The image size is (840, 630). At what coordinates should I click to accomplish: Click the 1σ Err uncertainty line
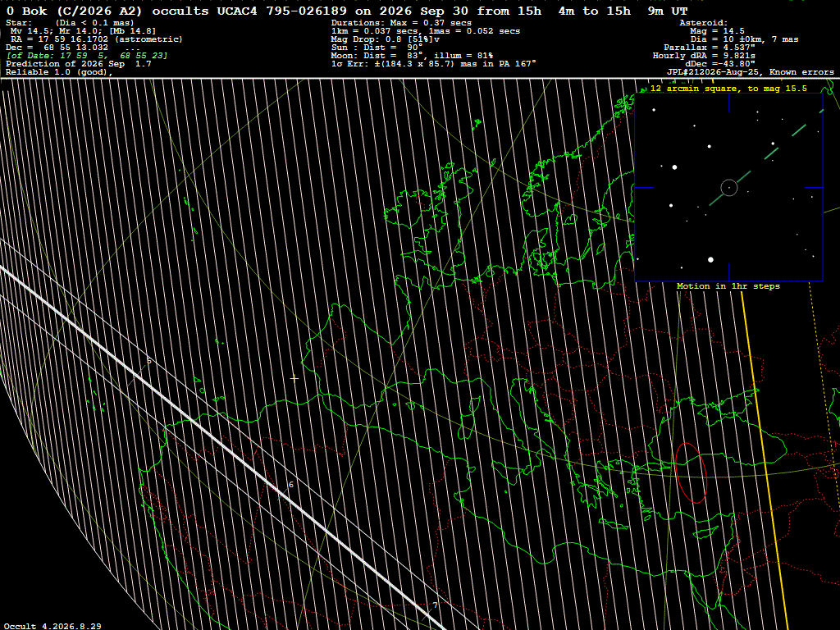click(434, 64)
